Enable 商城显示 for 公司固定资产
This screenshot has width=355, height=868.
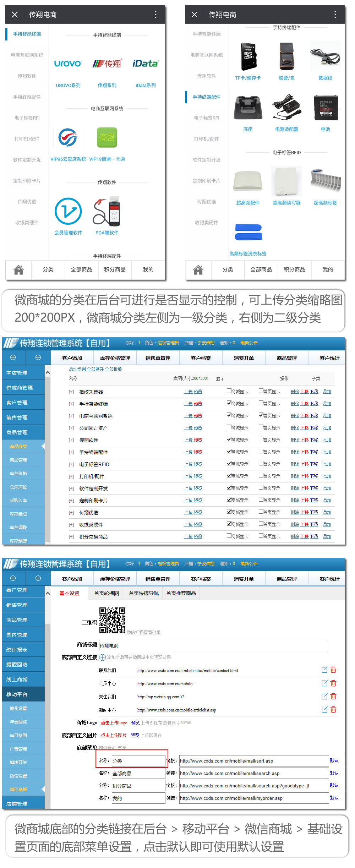(x=229, y=427)
